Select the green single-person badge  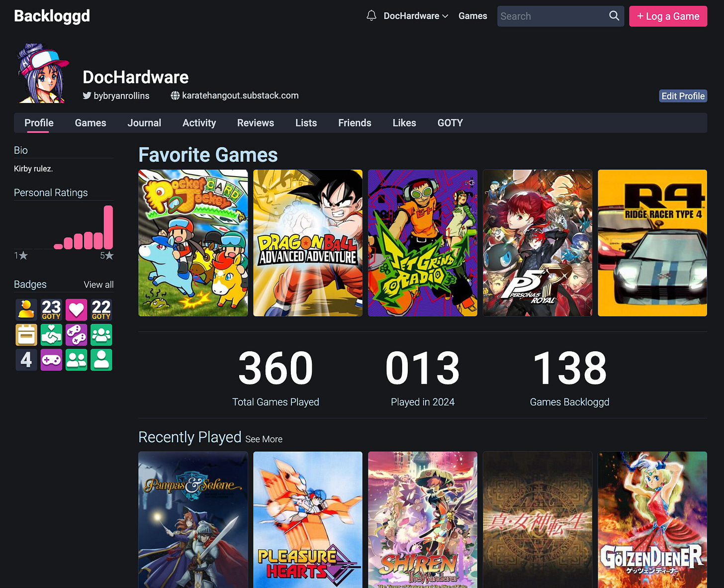(x=101, y=360)
